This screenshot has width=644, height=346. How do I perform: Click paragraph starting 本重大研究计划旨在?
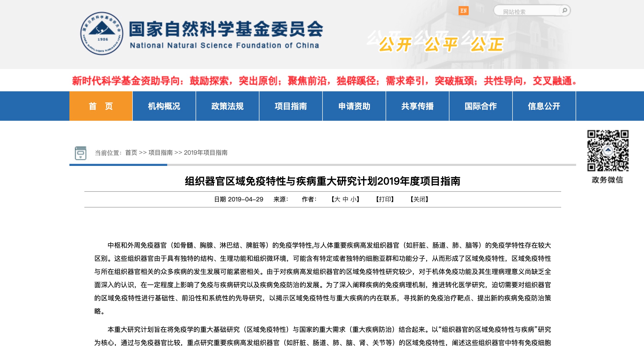pos(323,336)
